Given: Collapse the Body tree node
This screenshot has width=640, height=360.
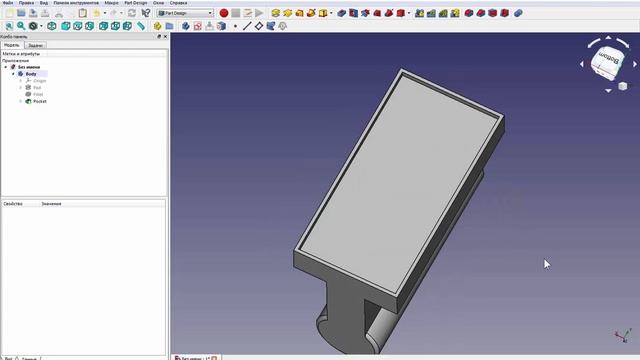Looking at the screenshot, I should (13, 74).
